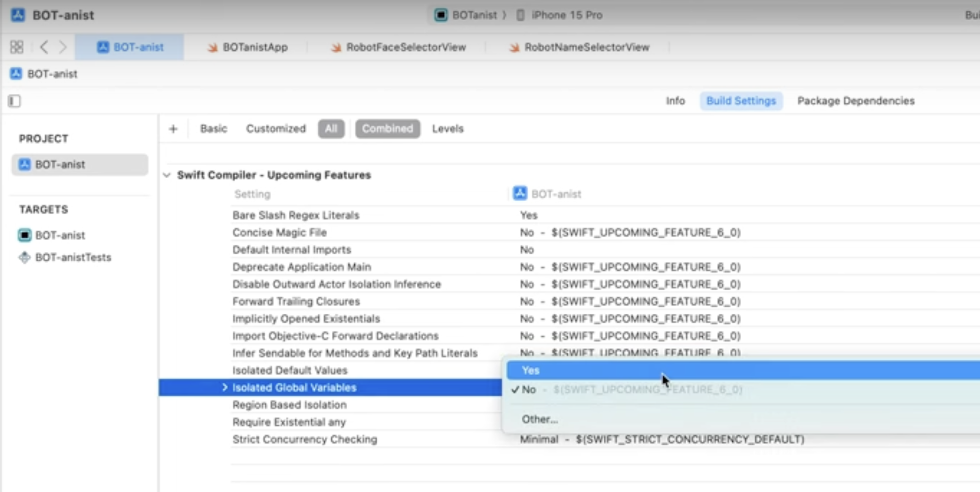Select the Isolated Default Values setting
Screen dimensions: 980x492
[290, 370]
